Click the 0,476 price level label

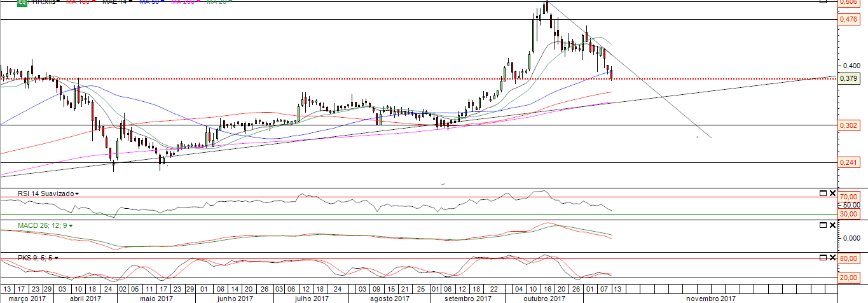[849, 19]
